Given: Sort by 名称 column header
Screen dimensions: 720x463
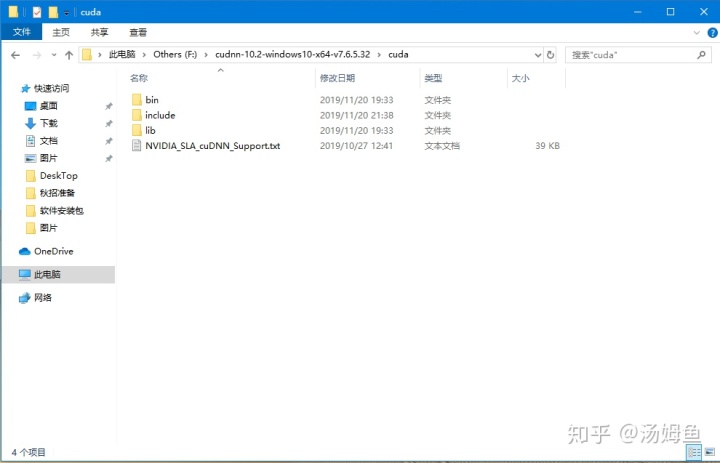Looking at the screenshot, I should pos(139,78).
